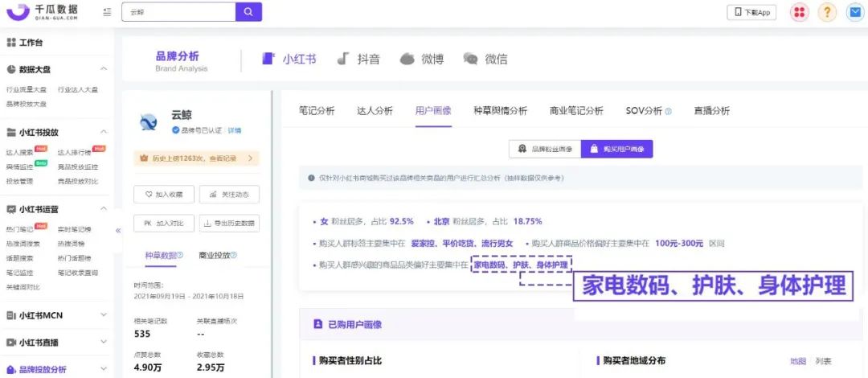Select the 抖音 platform tab
Image resolution: width=868 pixels, height=378 pixels.
[x=358, y=59]
